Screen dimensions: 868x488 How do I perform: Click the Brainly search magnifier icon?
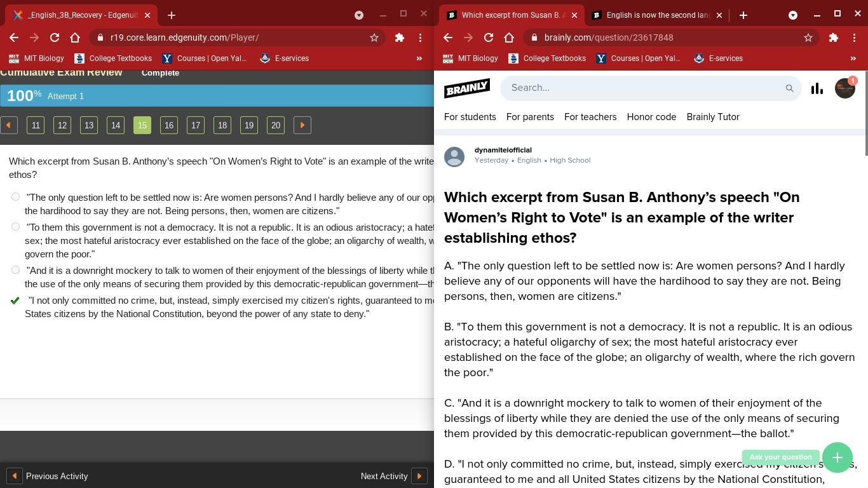[x=789, y=88]
